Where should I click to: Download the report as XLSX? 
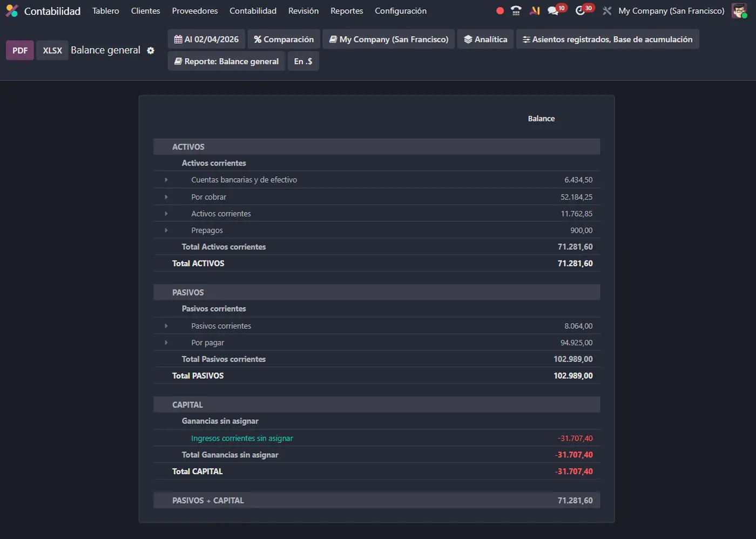pos(52,50)
